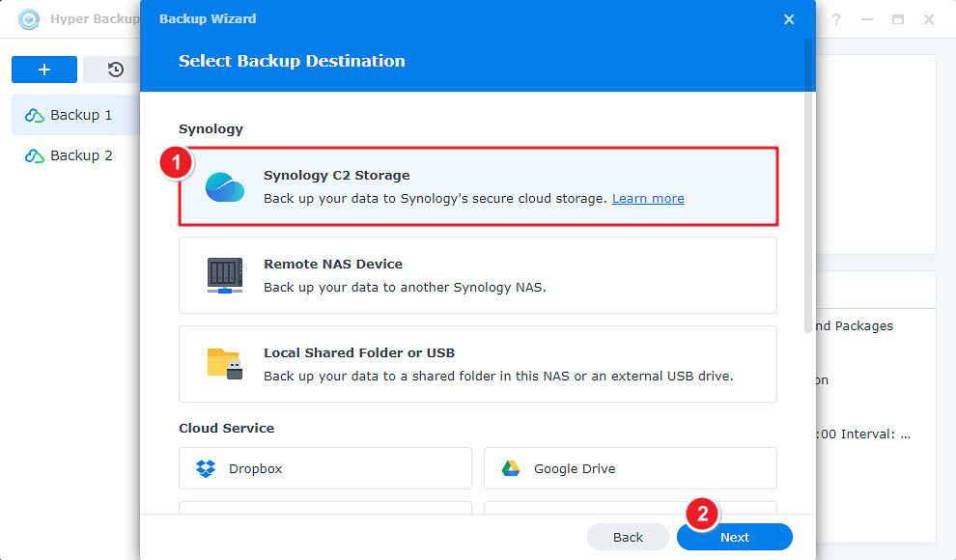Click the Google Drive logo icon

click(x=511, y=468)
